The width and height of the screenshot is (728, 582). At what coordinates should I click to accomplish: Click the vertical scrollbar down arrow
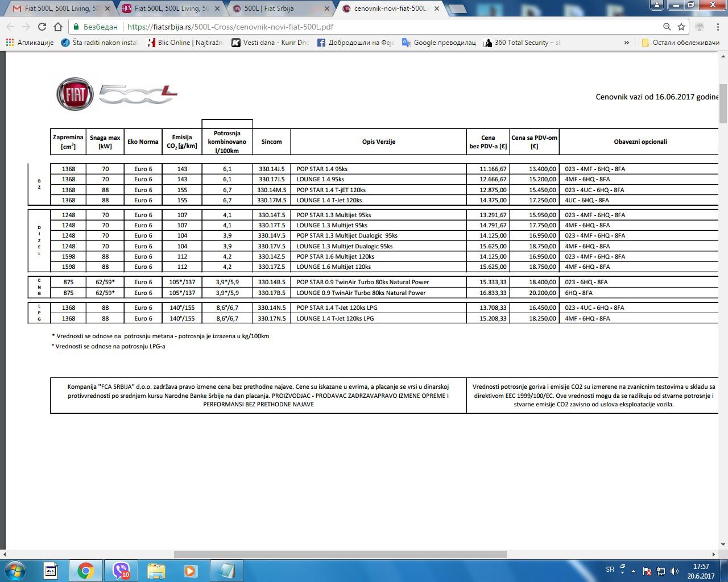click(x=723, y=545)
